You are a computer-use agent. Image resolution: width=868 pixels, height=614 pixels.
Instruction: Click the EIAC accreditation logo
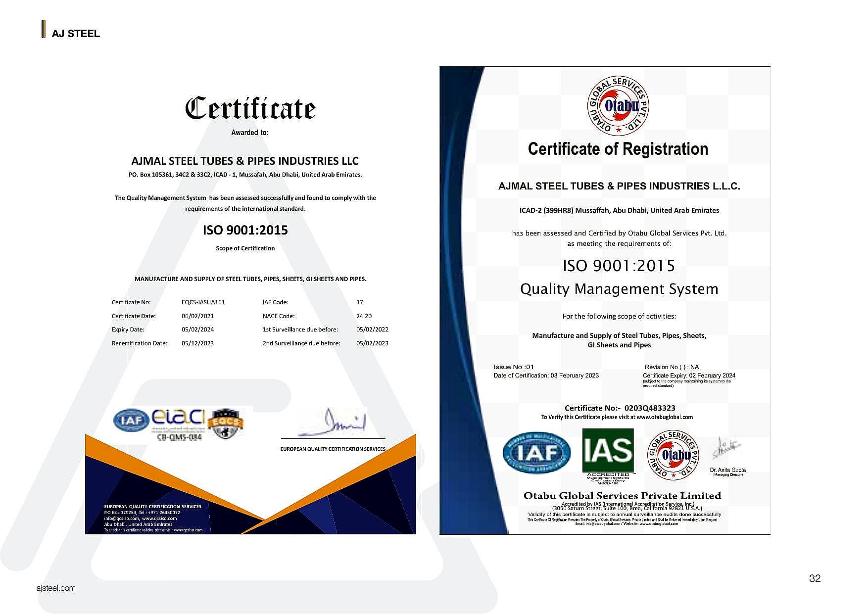point(178,419)
